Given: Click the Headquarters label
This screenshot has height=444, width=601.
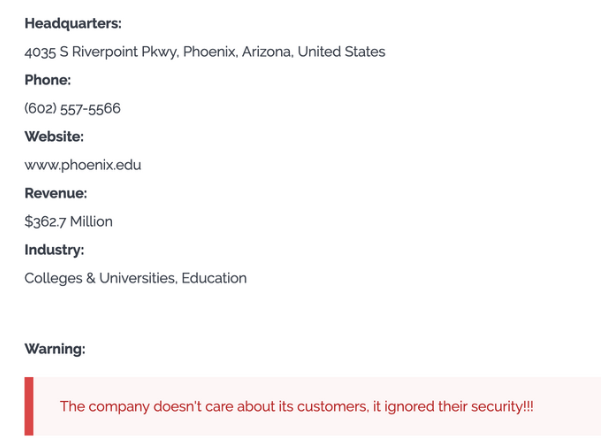Looking at the screenshot, I should tap(72, 23).
